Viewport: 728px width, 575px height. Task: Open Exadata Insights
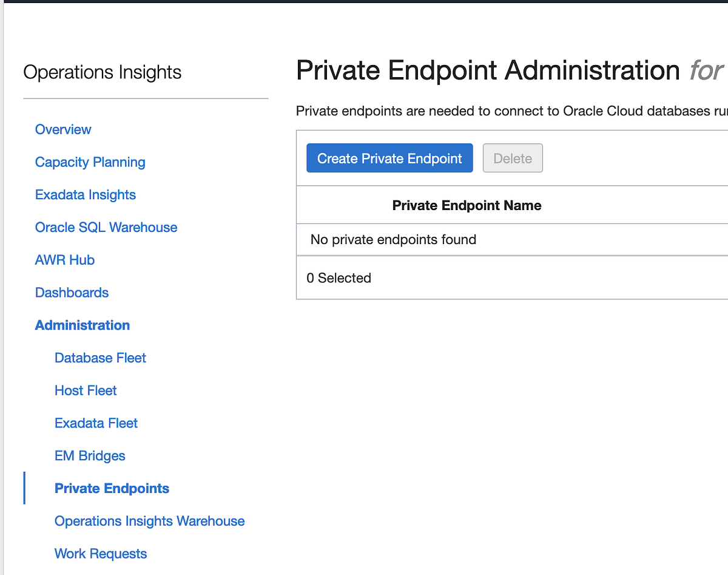click(85, 194)
